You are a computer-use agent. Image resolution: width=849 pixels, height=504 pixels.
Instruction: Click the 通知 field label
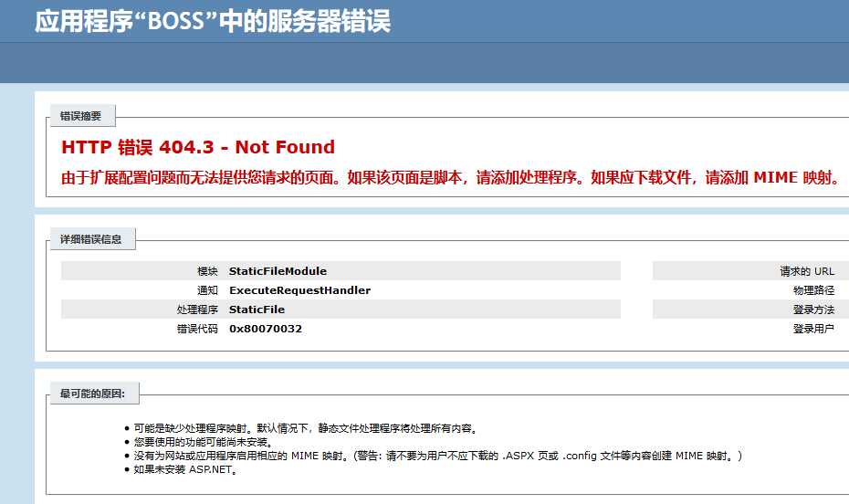click(207, 290)
